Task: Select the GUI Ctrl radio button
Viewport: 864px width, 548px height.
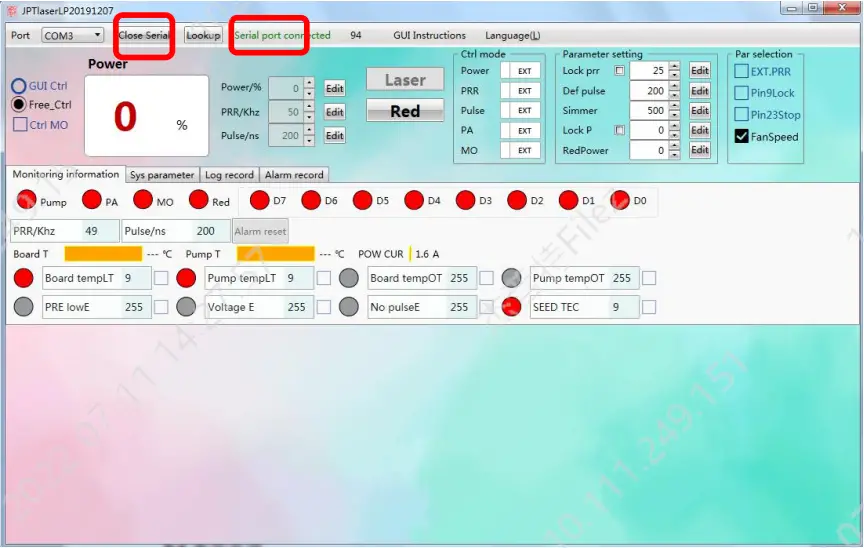Action: [19, 86]
